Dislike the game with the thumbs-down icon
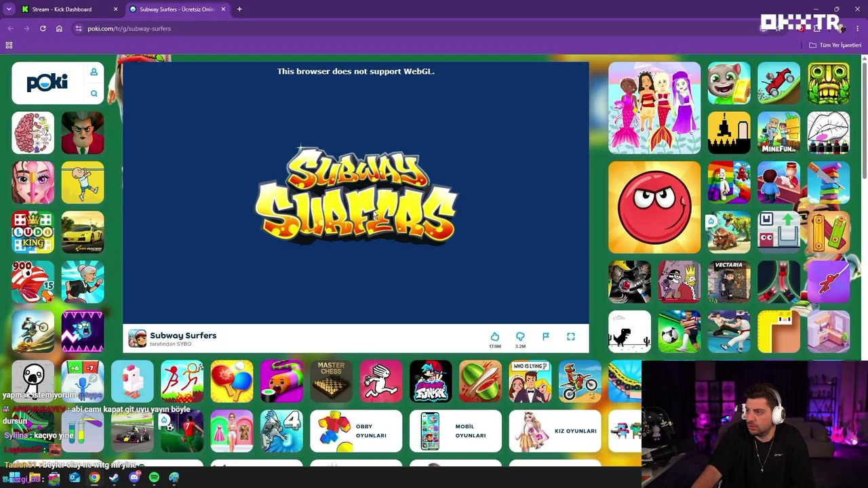The height and width of the screenshot is (488, 868). [520, 337]
